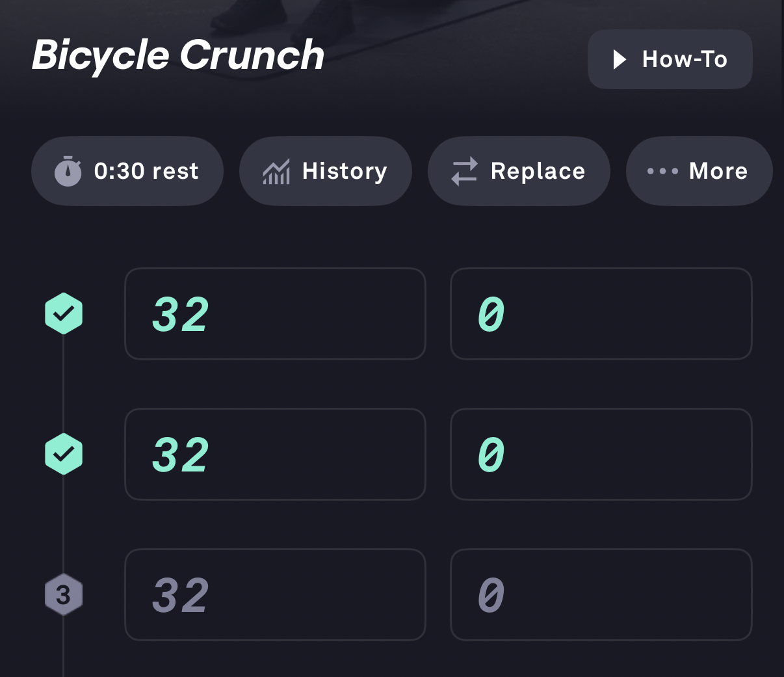This screenshot has height=677, width=784.
Task: Edit second set weight field showing 0
Action: [601, 454]
